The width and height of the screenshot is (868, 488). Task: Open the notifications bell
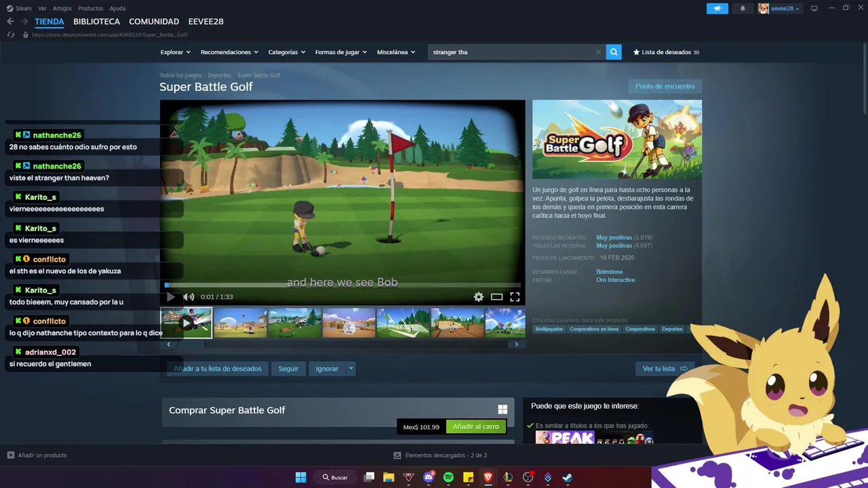[x=743, y=8]
